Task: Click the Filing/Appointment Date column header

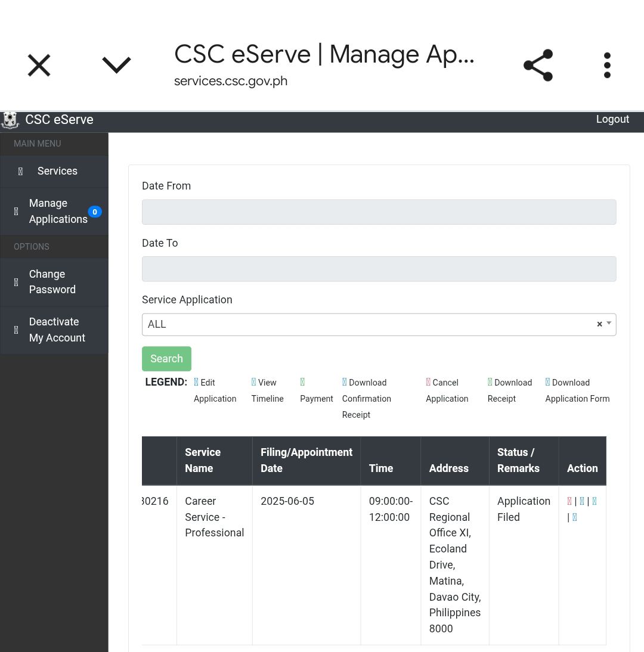Action: pyautogui.click(x=306, y=460)
